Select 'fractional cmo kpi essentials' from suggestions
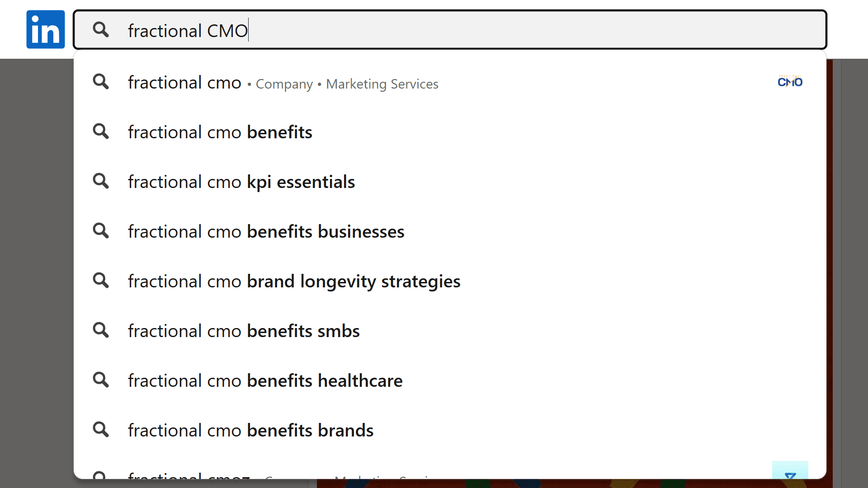The height and width of the screenshot is (488, 868). coord(241,182)
